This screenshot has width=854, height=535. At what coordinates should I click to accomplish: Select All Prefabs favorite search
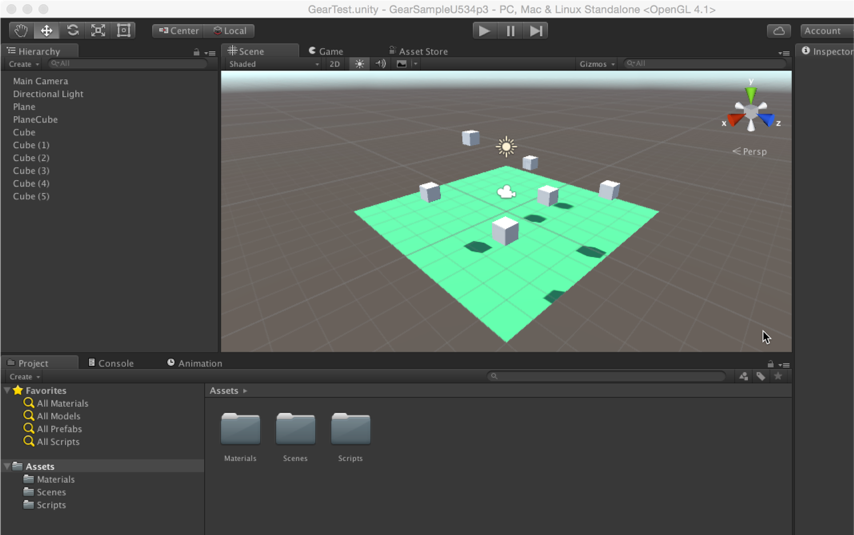[x=52, y=429]
